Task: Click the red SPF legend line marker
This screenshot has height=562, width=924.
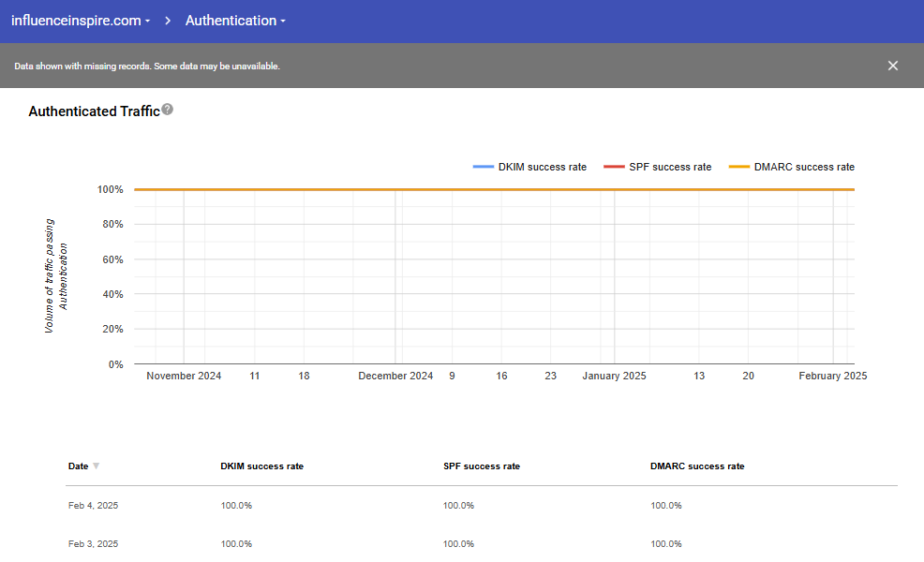Action: pyautogui.click(x=614, y=167)
